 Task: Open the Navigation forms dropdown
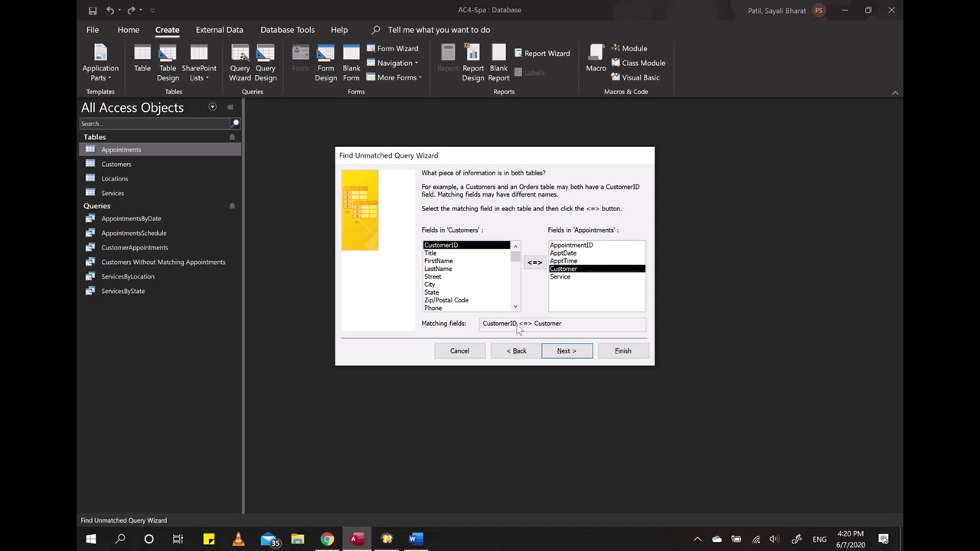tap(392, 63)
